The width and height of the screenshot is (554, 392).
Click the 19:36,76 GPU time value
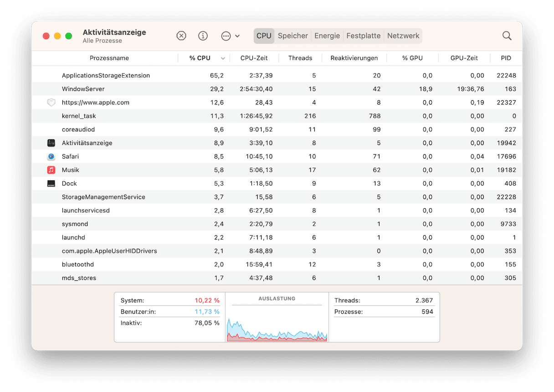pos(470,89)
